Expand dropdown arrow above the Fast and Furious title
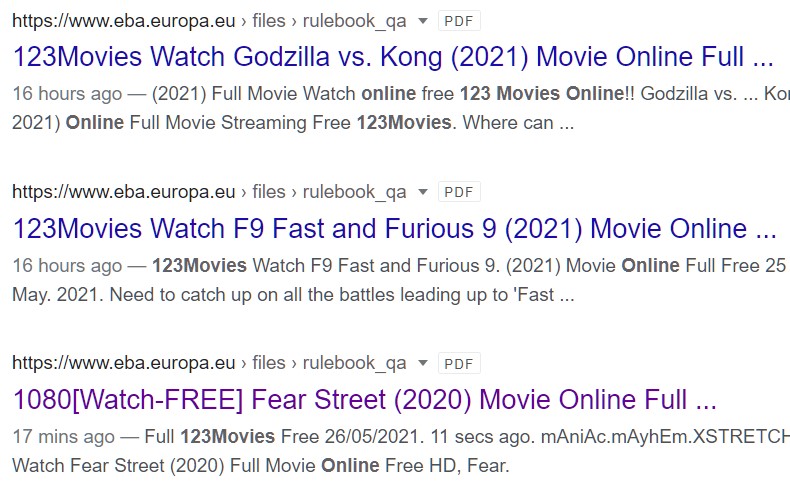Screen dimensions: 790x504 (x=423, y=192)
